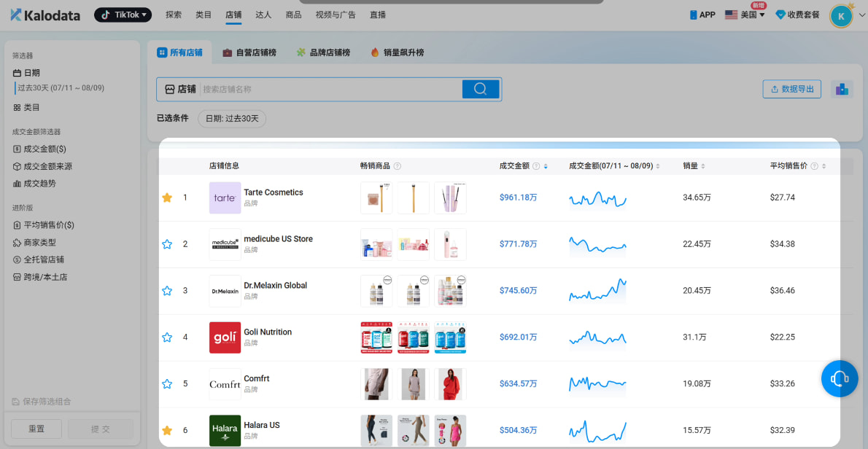This screenshot has height=449, width=868.
Task: Click Comfrt's red hoodie product thumbnail
Action: click(450, 383)
